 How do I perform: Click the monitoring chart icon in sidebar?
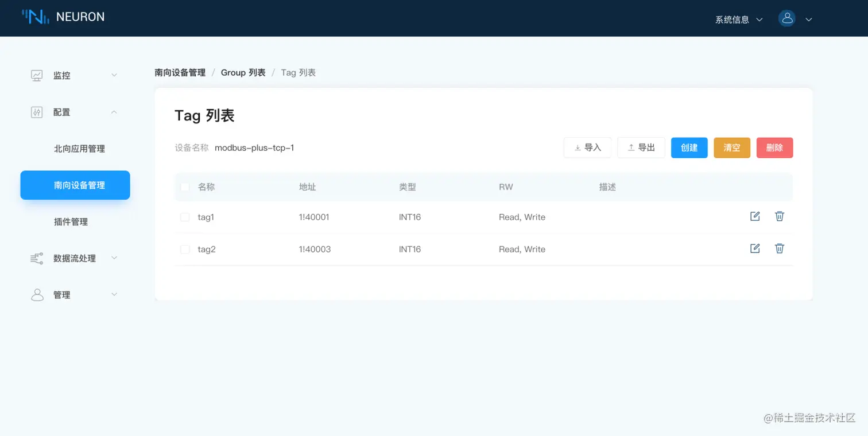(37, 75)
